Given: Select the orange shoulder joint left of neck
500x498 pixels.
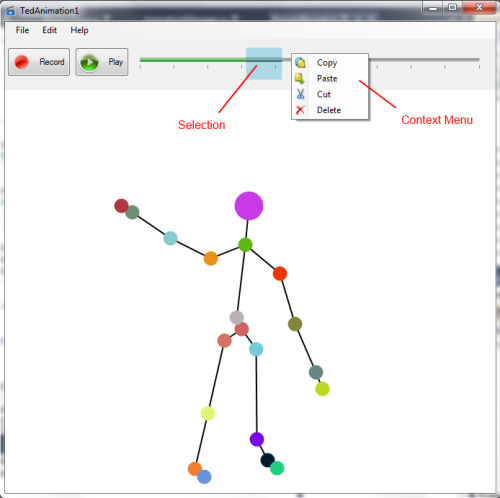Looking at the screenshot, I should coord(211,258).
